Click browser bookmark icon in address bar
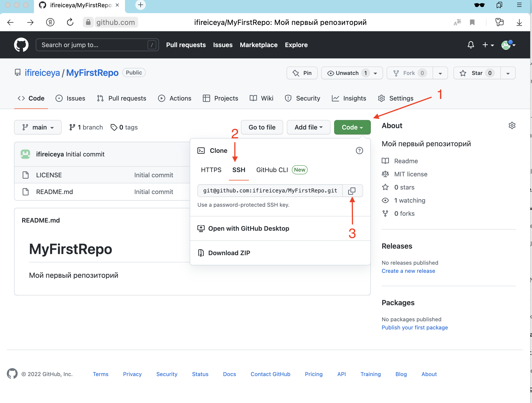532x403 pixels. pyautogui.click(x=472, y=22)
